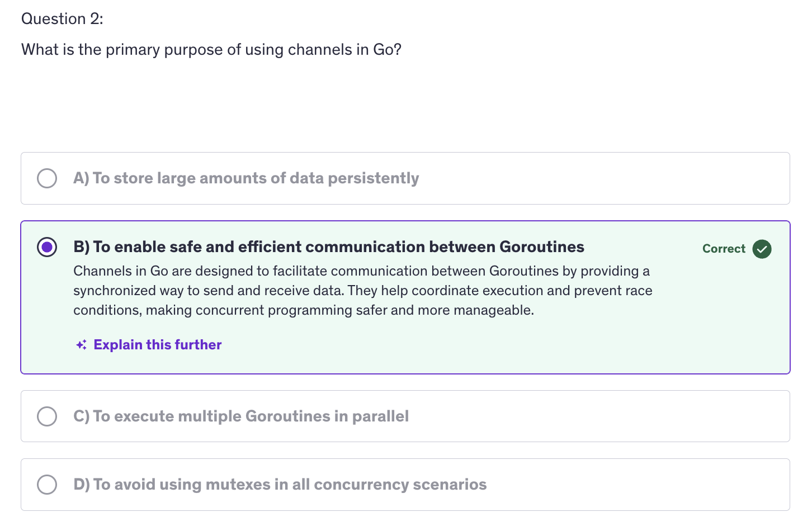Click answer text "To avoid using mutexes"
This screenshot has height=531, width=812.
click(290, 485)
